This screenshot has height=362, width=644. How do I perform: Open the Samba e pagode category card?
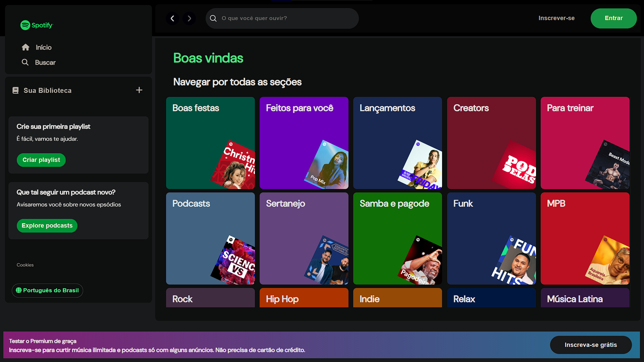397,238
